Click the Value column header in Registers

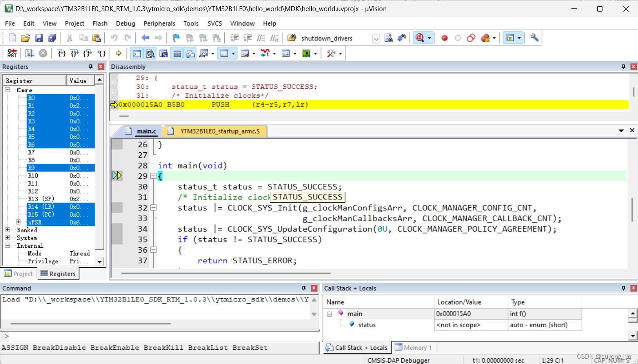[80, 80]
